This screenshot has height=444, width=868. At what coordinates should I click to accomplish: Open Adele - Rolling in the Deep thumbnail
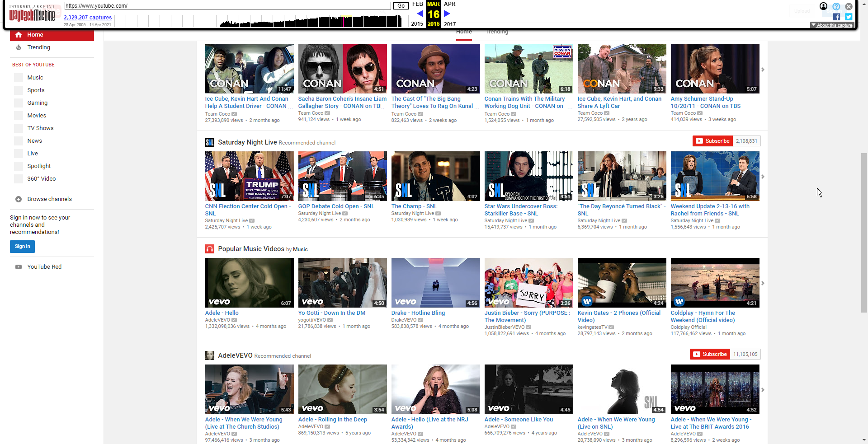click(x=343, y=389)
